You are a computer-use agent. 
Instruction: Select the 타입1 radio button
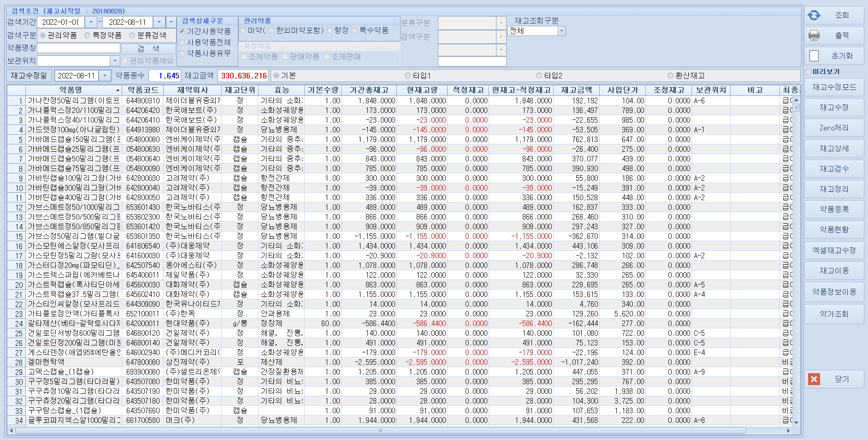pyautogui.click(x=407, y=76)
